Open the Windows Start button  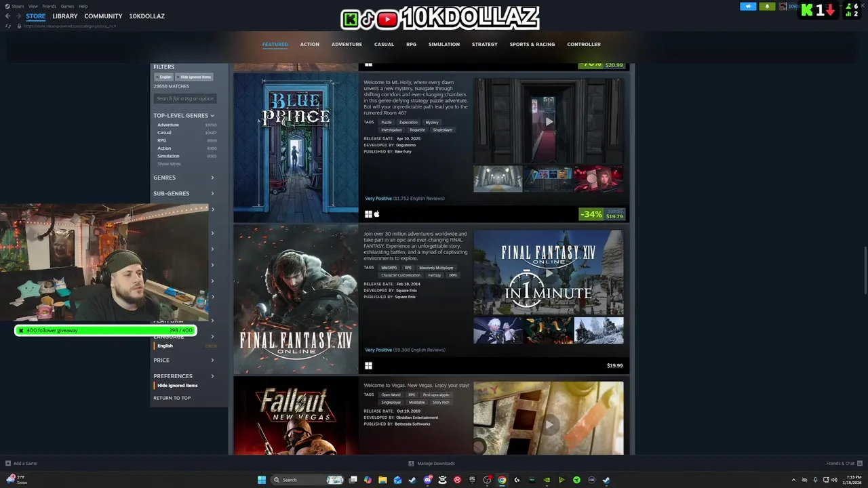(262, 480)
